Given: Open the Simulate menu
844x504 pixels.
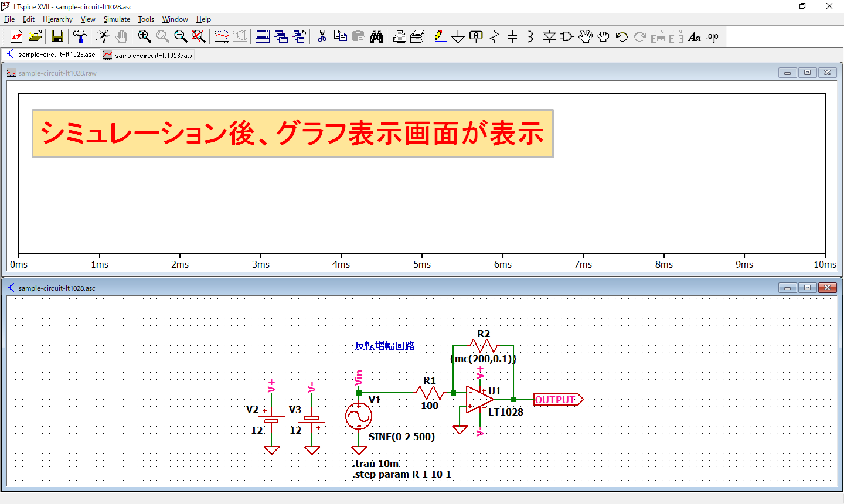Looking at the screenshot, I should pyautogui.click(x=117, y=19).
